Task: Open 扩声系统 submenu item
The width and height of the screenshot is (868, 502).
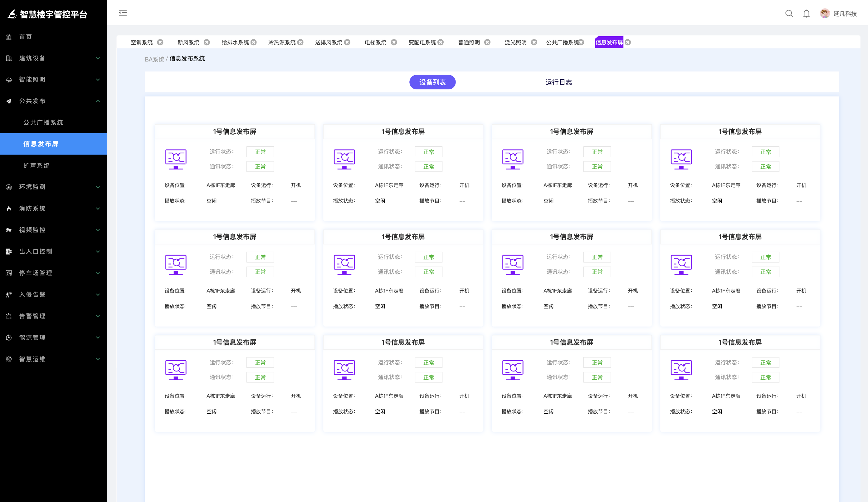Action: (37, 165)
